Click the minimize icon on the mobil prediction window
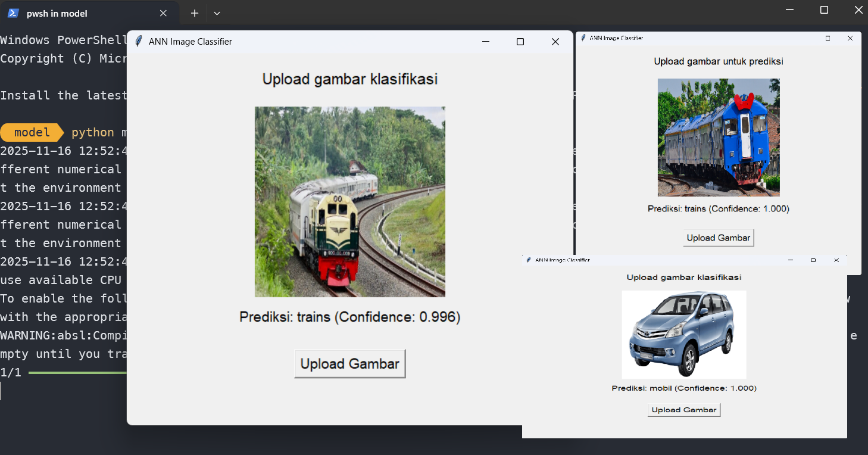The width and height of the screenshot is (868, 455). tap(790, 260)
